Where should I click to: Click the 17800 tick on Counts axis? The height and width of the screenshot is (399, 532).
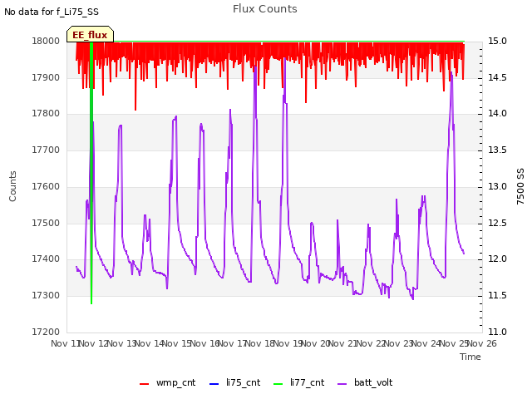(46, 113)
